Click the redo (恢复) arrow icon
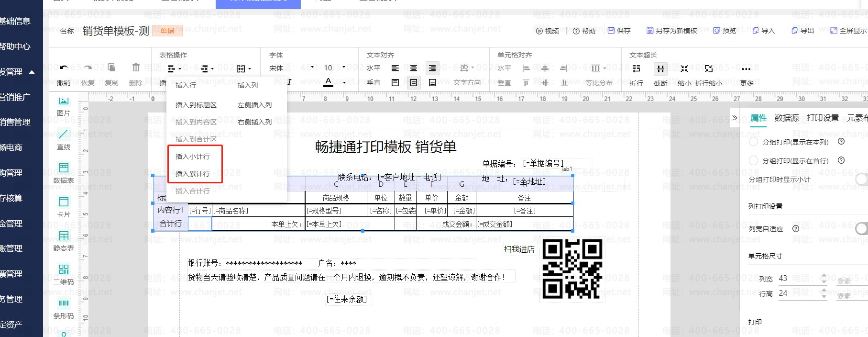 click(88, 68)
